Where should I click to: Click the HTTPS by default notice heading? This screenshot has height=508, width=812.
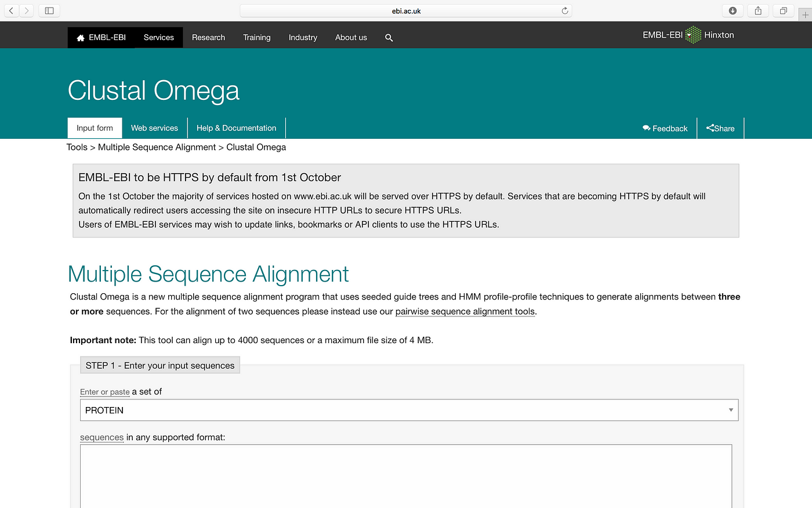(x=209, y=177)
